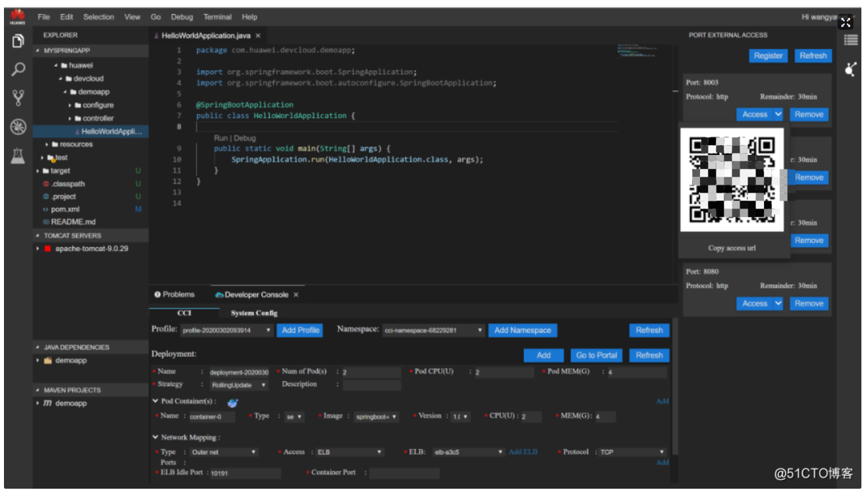Open the Debug bug icon in sidebar
The width and height of the screenshot is (868, 494).
18,126
